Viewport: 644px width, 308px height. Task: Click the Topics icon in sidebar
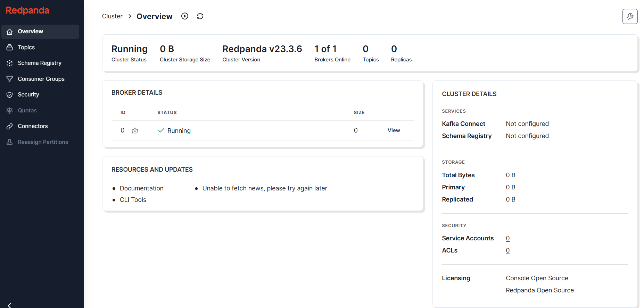coord(10,47)
